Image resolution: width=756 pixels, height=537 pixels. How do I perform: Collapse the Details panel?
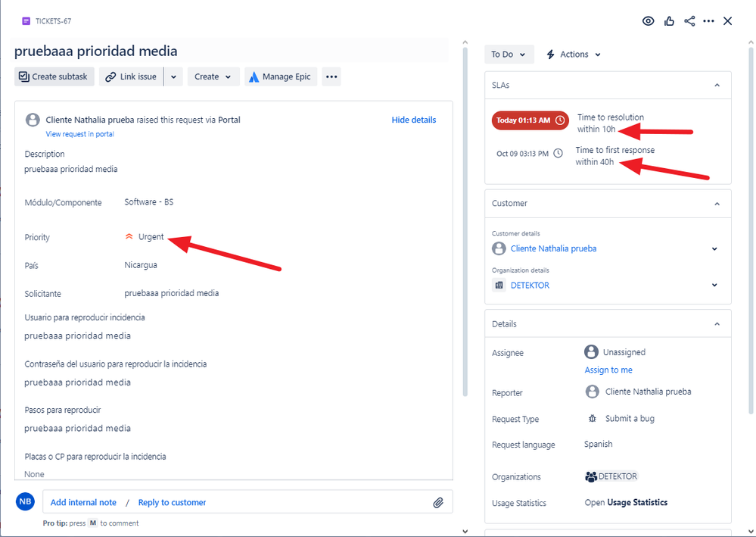point(717,323)
